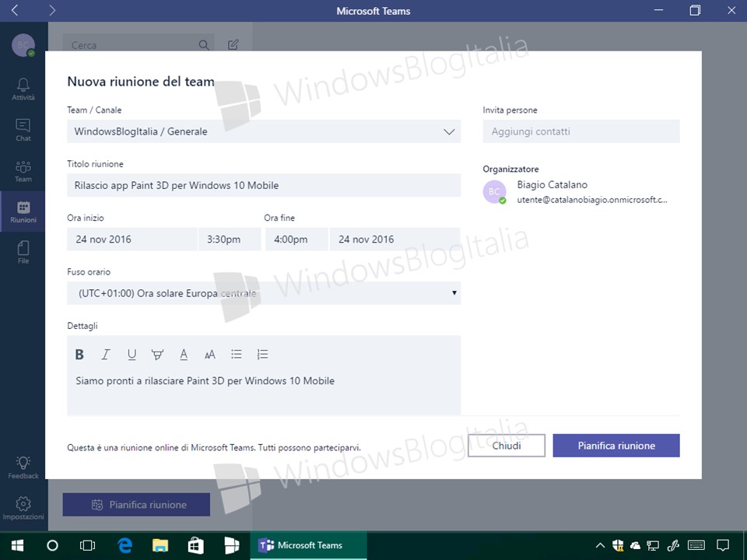
Task: Click the Titolo riunione field
Action: (264, 185)
